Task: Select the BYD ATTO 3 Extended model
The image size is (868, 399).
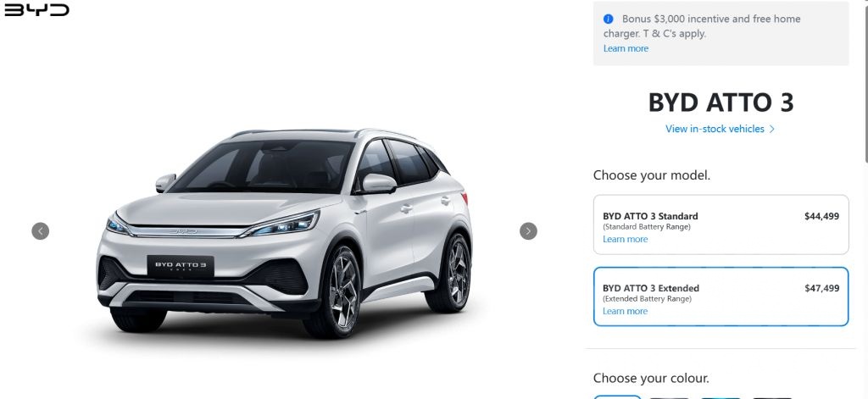Action: coord(721,296)
